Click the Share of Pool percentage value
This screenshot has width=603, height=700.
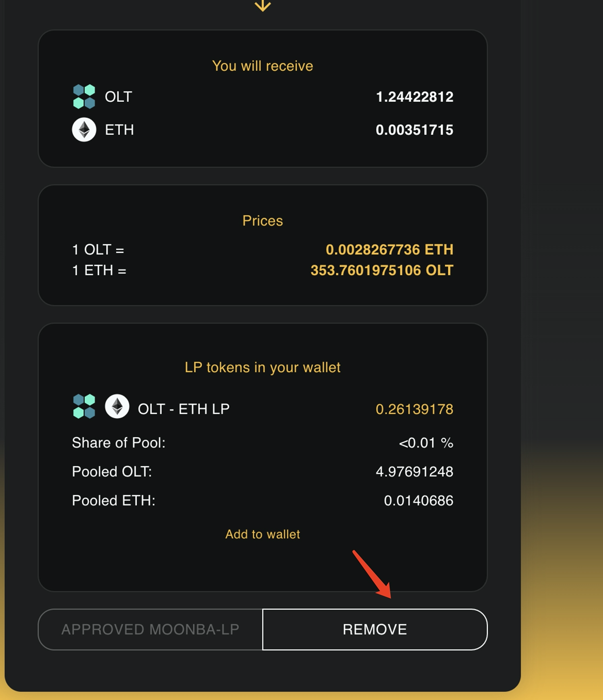point(425,443)
